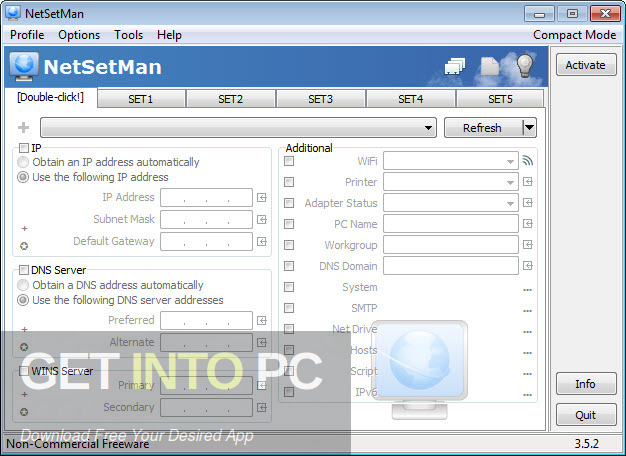This screenshot has height=456, width=626.
Task: Click the Activate button
Action: pyautogui.click(x=586, y=65)
